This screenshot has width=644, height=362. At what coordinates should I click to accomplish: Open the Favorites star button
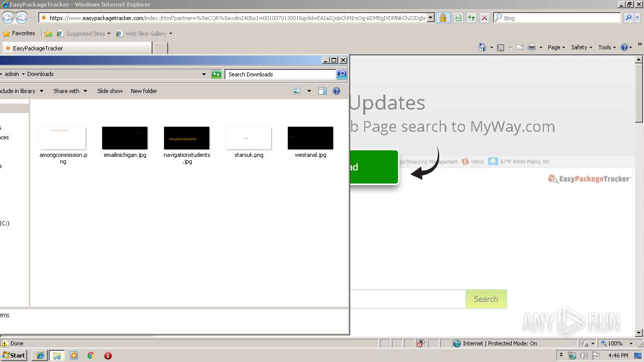(19, 33)
